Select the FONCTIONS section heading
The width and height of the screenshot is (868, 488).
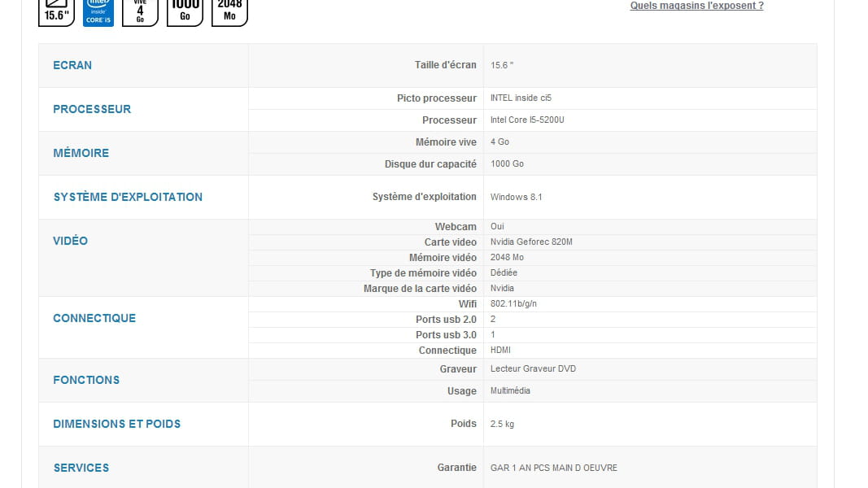tap(86, 380)
